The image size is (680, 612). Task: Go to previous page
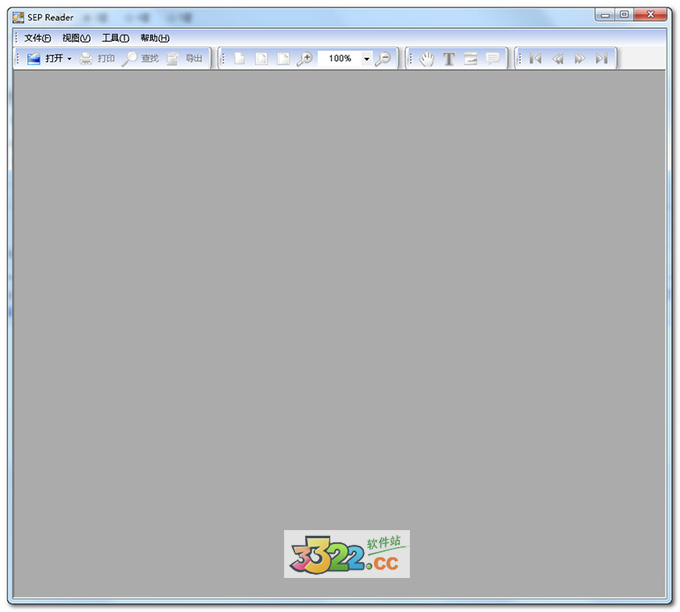(x=558, y=58)
